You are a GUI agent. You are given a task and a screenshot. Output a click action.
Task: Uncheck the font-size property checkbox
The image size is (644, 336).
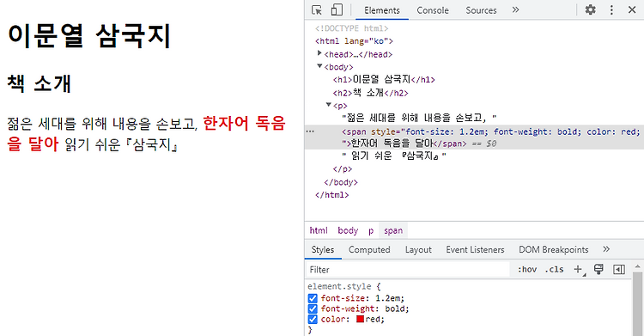(313, 298)
